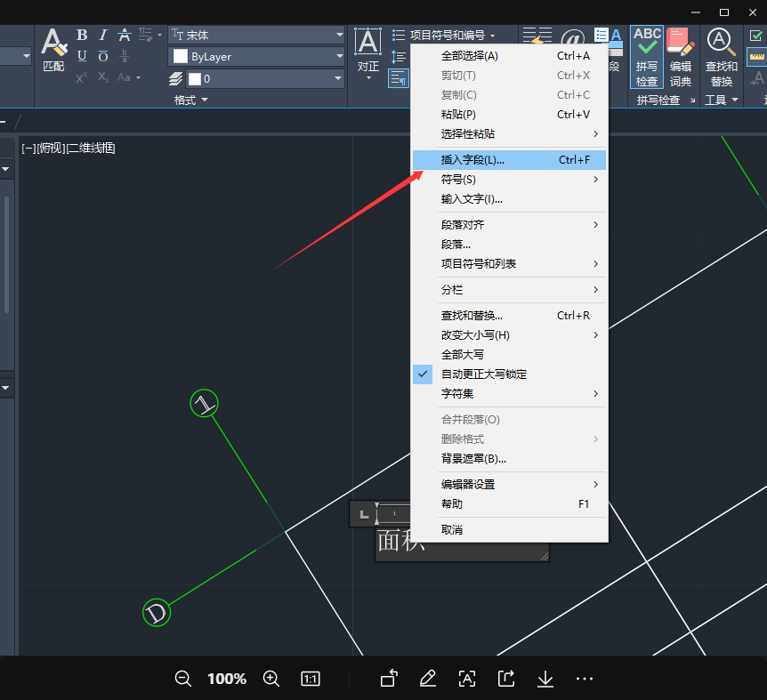Image resolution: width=767 pixels, height=700 pixels.
Task: Choose 全部大写 menu entry
Action: pos(509,355)
